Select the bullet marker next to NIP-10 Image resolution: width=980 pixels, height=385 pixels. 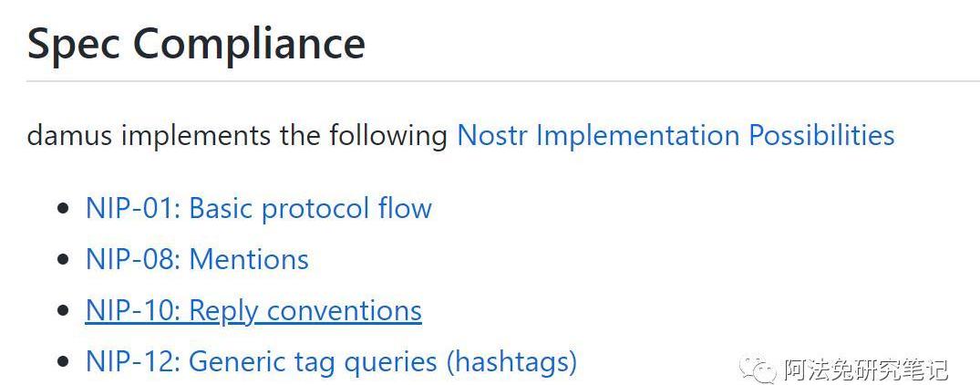[63, 311]
